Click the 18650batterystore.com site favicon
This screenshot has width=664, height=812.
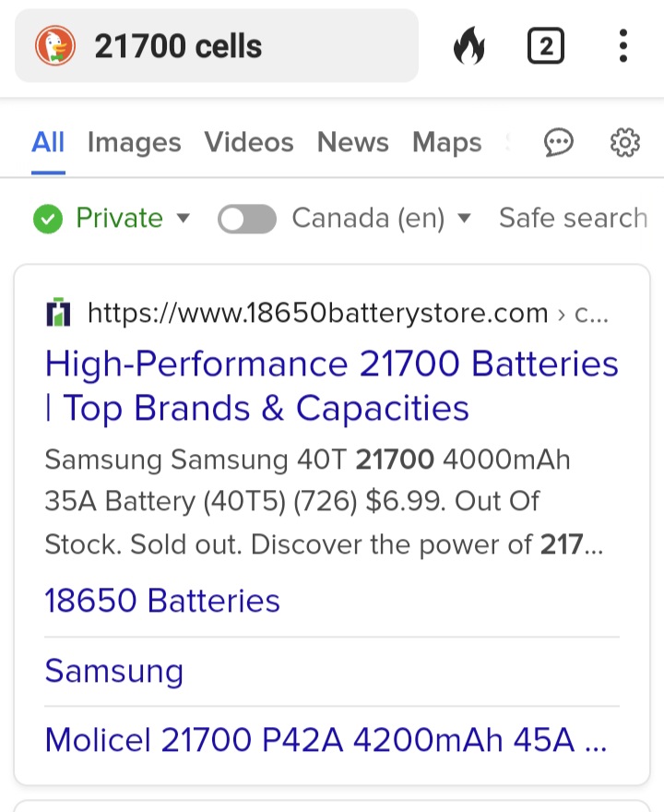(58, 312)
